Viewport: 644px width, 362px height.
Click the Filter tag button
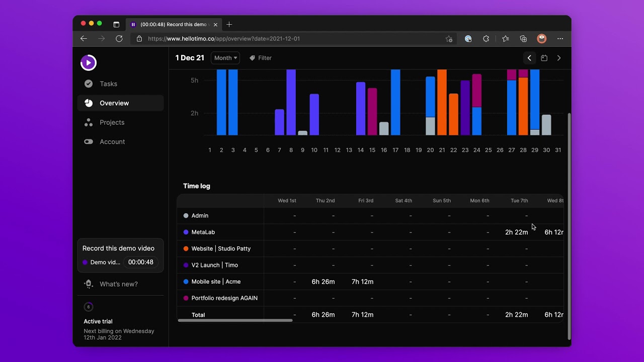[x=261, y=58]
